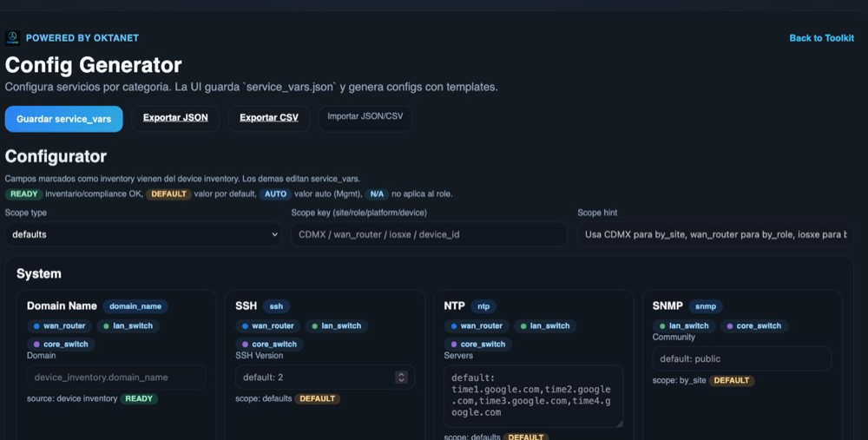Click the domain_name key badge
This screenshot has width=868, height=440.
click(x=135, y=306)
